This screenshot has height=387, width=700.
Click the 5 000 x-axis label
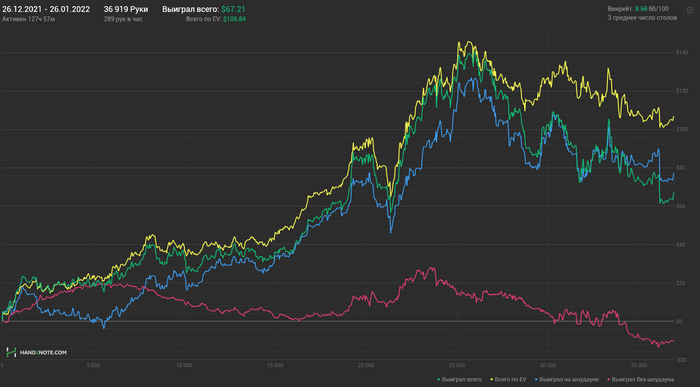pyautogui.click(x=93, y=365)
